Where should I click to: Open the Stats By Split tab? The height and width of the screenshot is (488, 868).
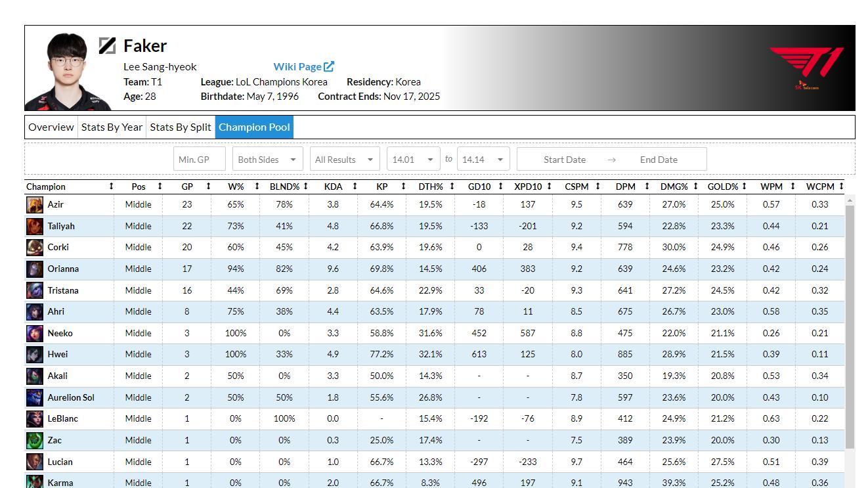[181, 127]
